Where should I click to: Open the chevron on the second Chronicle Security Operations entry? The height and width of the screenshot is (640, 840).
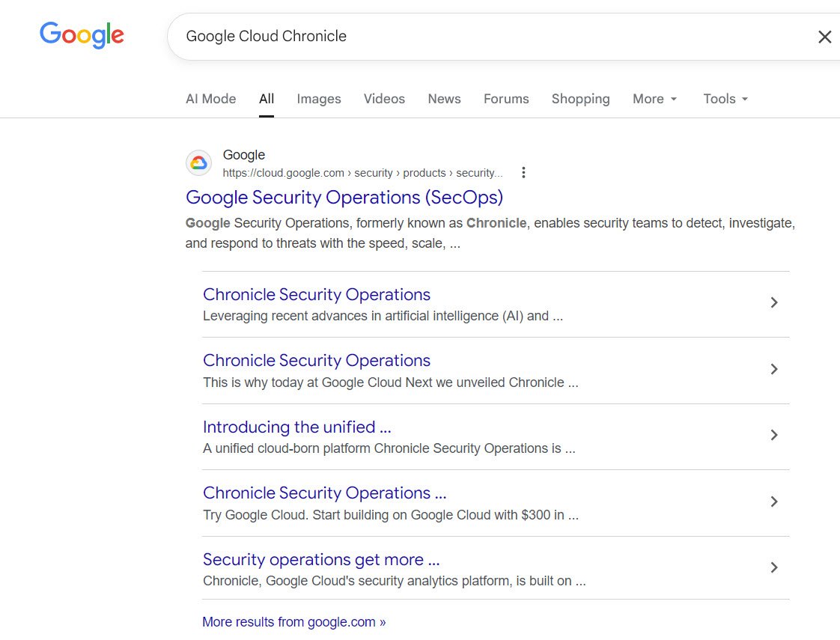[774, 368]
